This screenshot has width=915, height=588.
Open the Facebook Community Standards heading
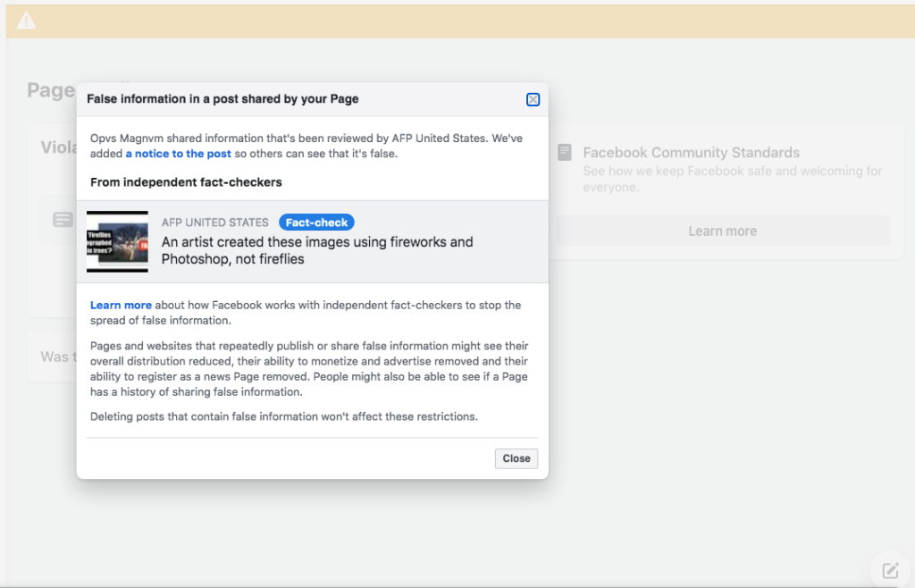692,152
